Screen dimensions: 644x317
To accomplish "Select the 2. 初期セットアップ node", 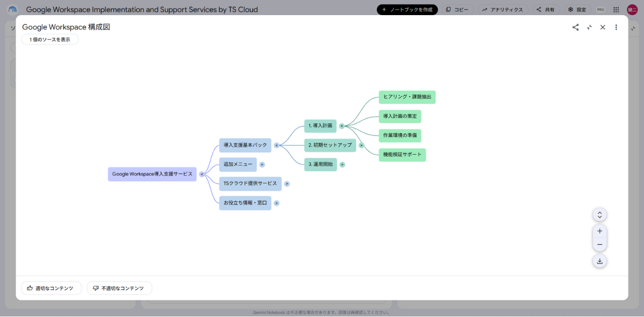I will (x=330, y=145).
